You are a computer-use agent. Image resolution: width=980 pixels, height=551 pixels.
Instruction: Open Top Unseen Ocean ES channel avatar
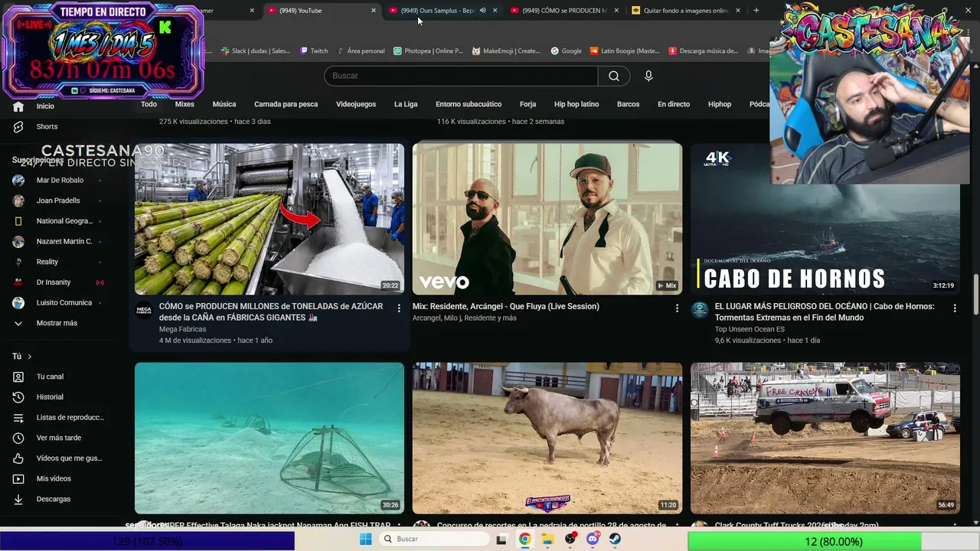tap(700, 310)
